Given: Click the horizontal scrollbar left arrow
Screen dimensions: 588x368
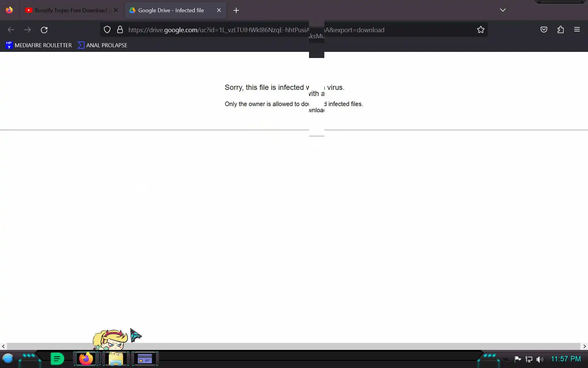Looking at the screenshot, I should coord(3,346).
